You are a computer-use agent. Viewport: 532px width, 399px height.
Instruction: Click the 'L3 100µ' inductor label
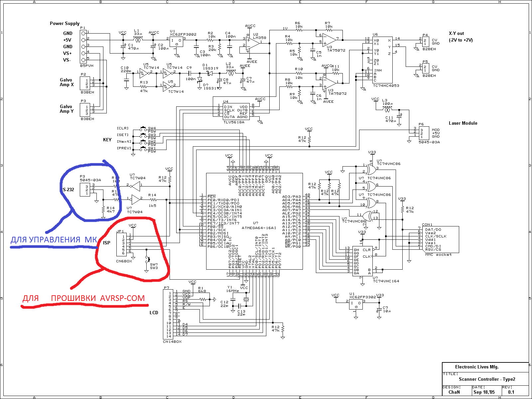click(x=387, y=102)
